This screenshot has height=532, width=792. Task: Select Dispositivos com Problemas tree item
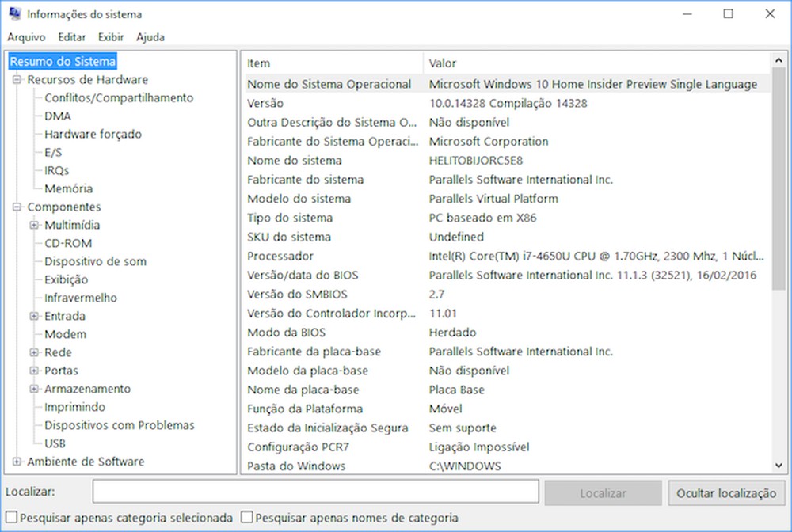click(120, 424)
